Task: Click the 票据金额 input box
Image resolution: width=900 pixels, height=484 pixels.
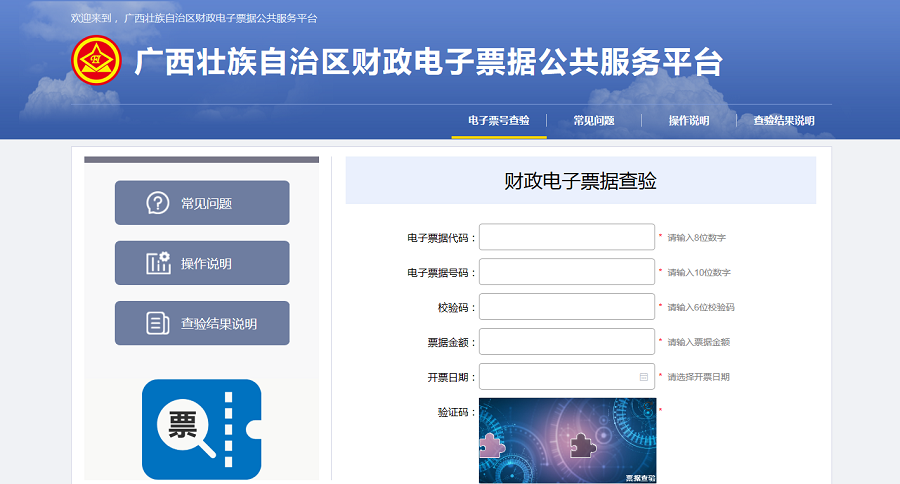Action: [x=566, y=342]
